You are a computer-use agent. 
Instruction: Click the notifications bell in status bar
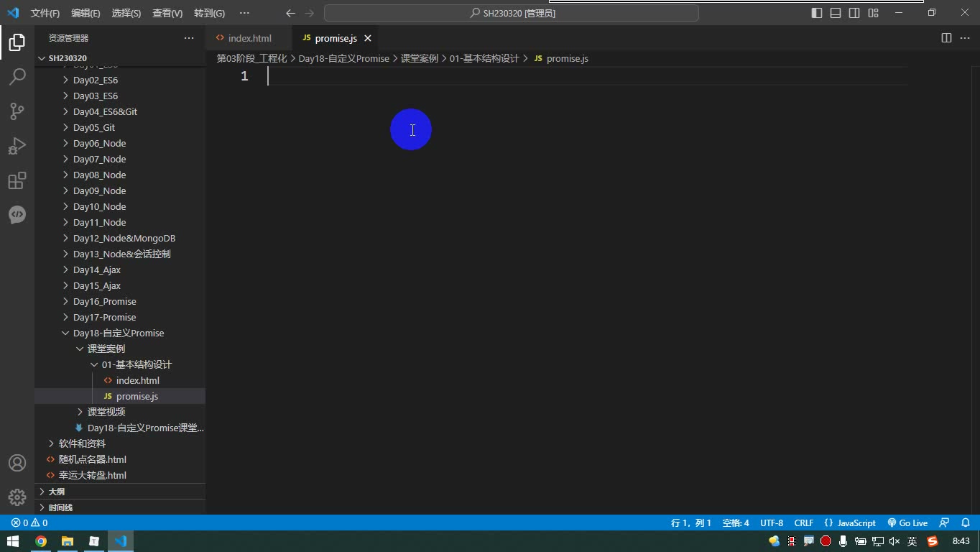(x=966, y=523)
